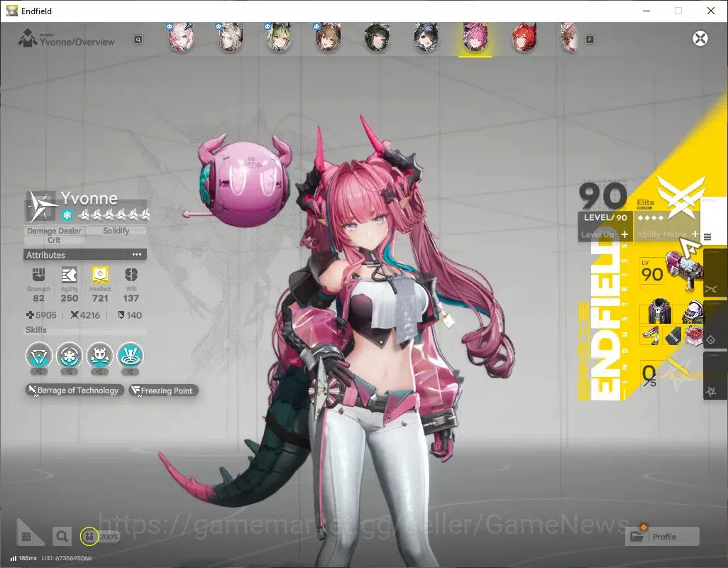Open the helmet gear slot

pos(693,312)
